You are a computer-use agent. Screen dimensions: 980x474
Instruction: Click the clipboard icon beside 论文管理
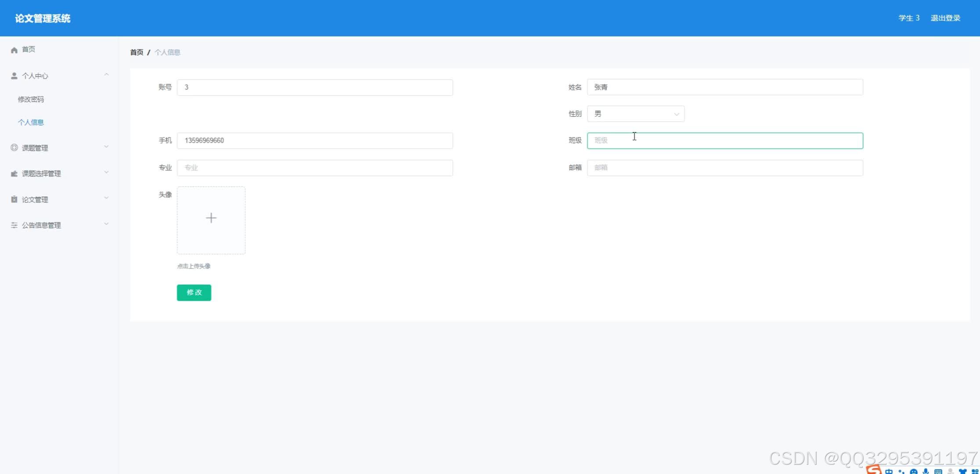point(14,200)
